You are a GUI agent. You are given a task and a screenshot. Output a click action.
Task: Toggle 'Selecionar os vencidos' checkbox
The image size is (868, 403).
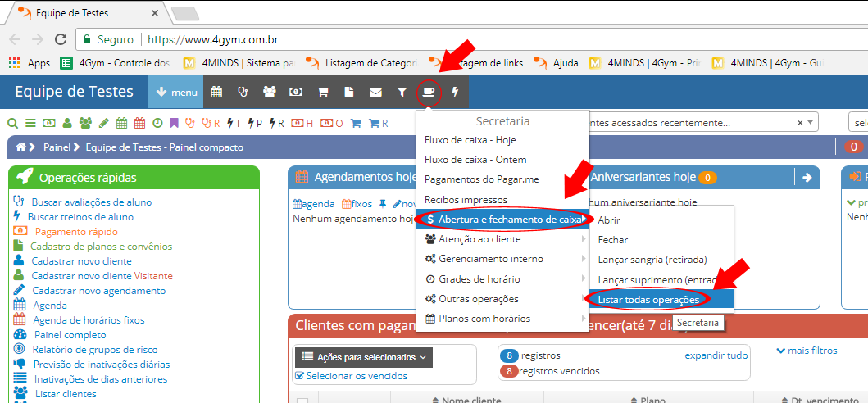click(x=300, y=376)
